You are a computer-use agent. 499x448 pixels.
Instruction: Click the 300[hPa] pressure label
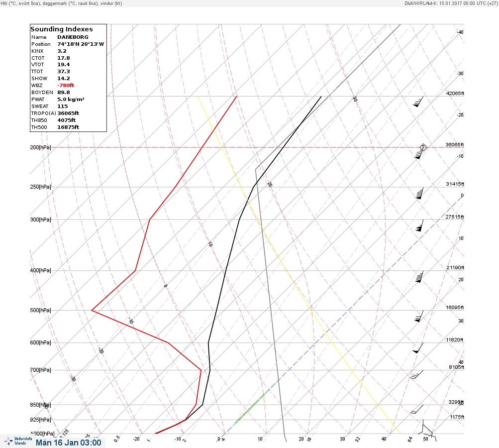pyautogui.click(x=40, y=220)
